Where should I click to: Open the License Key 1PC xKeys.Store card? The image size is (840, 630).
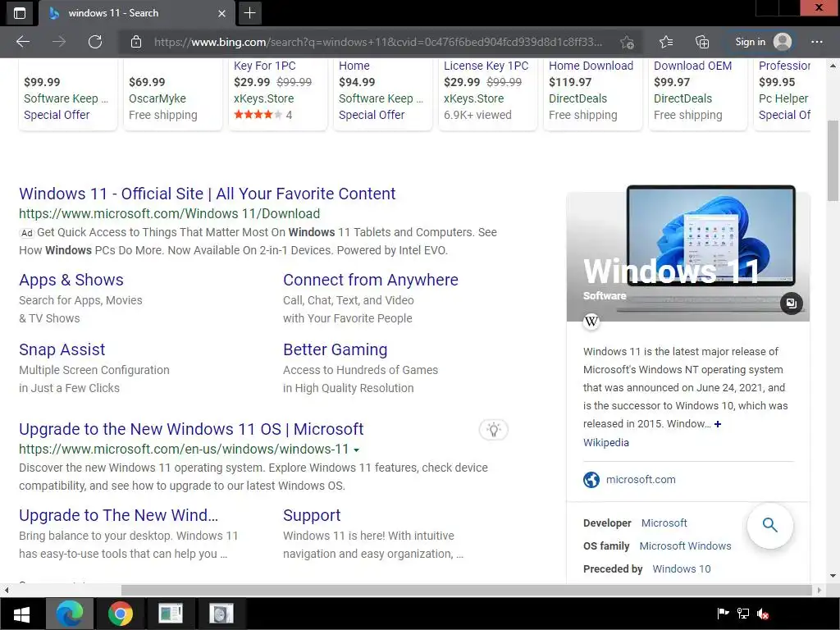coord(487,94)
